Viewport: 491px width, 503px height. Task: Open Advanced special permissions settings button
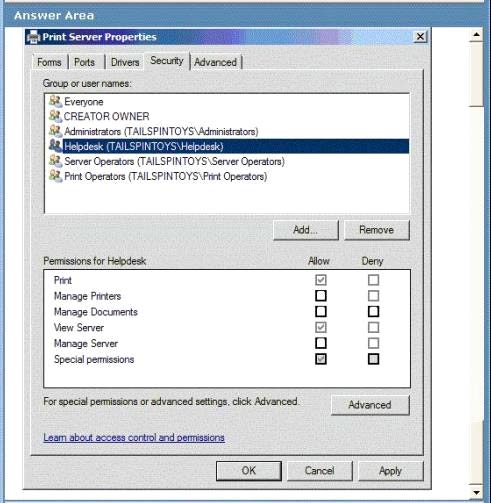[370, 405]
